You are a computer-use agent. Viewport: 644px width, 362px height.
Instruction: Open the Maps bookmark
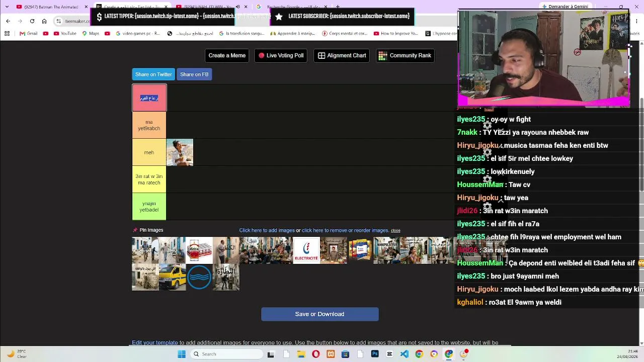[90, 34]
